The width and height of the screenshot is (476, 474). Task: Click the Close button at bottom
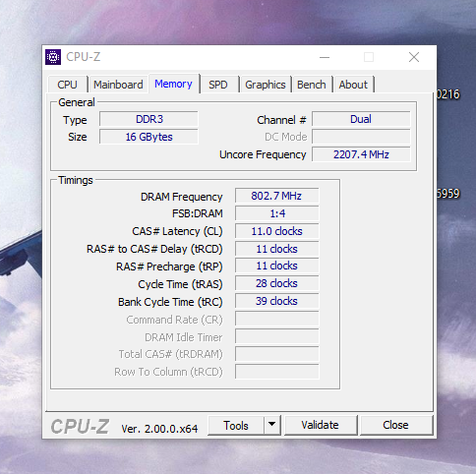tap(395, 425)
